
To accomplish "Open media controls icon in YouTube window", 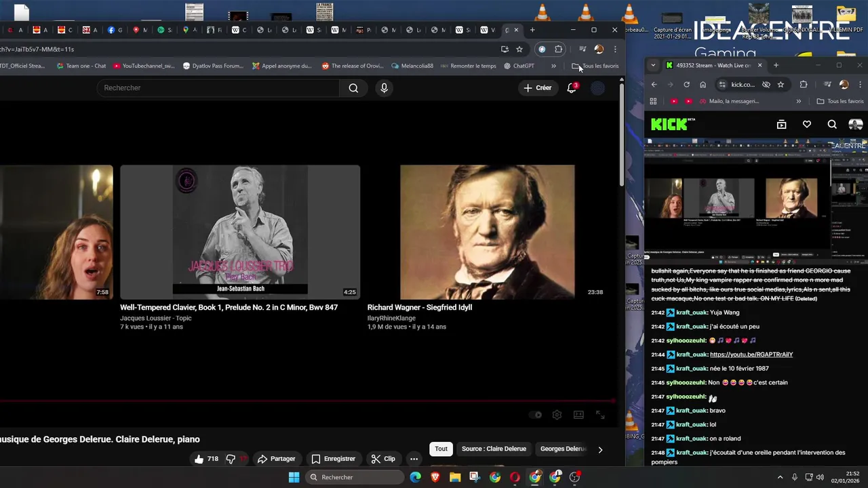I will pyautogui.click(x=582, y=49).
